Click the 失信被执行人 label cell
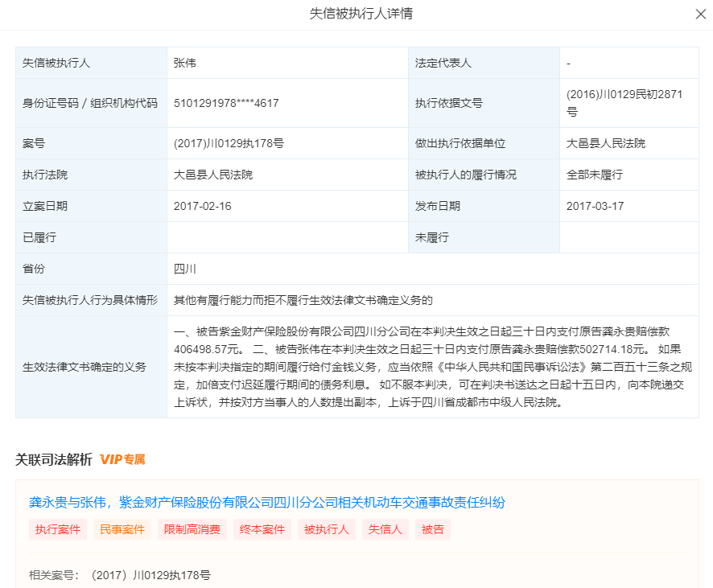 pyautogui.click(x=92, y=63)
